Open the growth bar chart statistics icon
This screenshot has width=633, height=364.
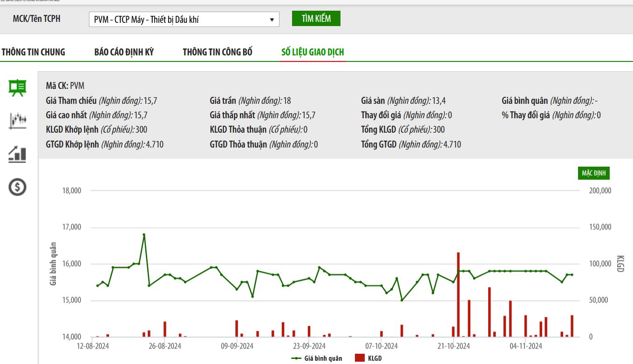click(18, 154)
